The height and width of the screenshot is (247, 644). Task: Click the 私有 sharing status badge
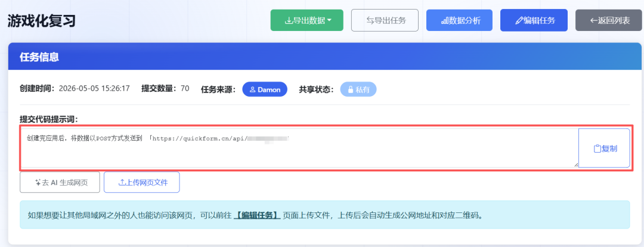pyautogui.click(x=358, y=89)
